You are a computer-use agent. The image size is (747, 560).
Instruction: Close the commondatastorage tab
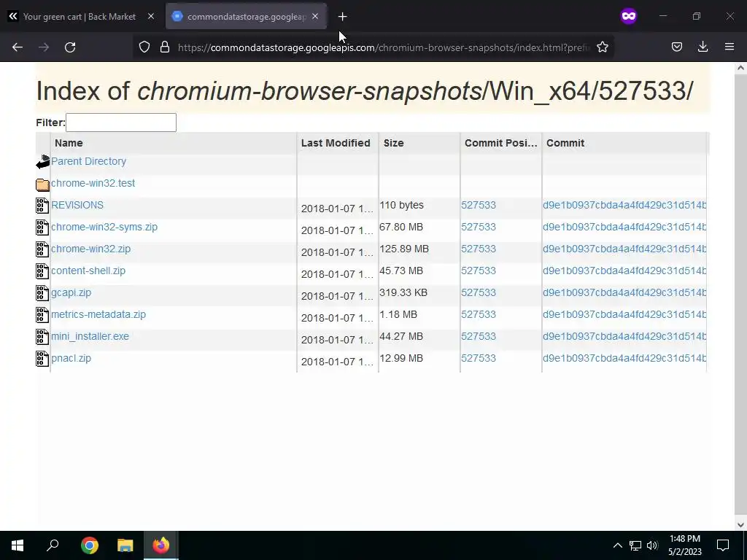coord(315,16)
